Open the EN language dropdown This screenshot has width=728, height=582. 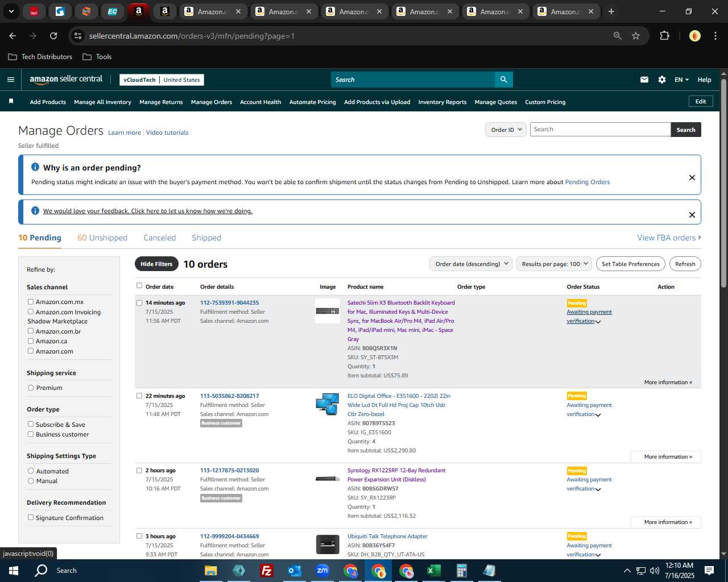(x=681, y=80)
